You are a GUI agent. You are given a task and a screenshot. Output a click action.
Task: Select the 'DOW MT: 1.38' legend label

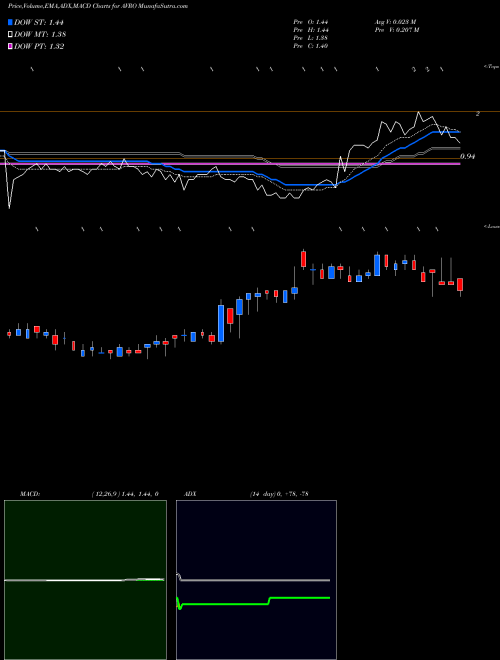pos(40,35)
